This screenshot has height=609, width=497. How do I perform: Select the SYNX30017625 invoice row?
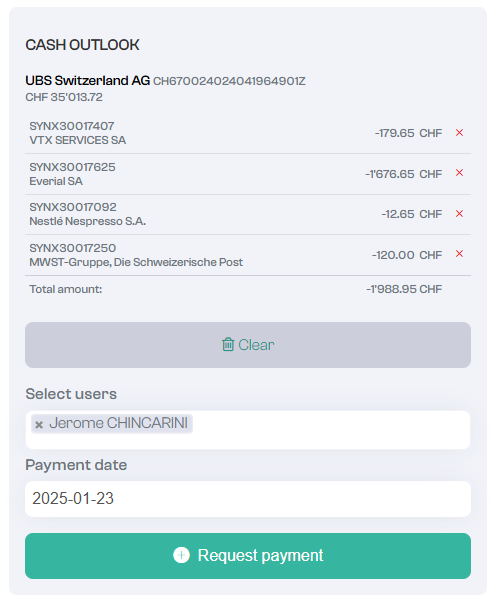pos(248,174)
